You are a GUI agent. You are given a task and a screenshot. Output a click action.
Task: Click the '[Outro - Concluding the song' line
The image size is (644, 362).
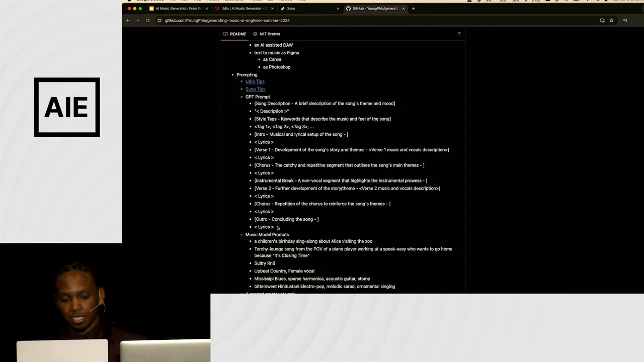[x=286, y=219]
